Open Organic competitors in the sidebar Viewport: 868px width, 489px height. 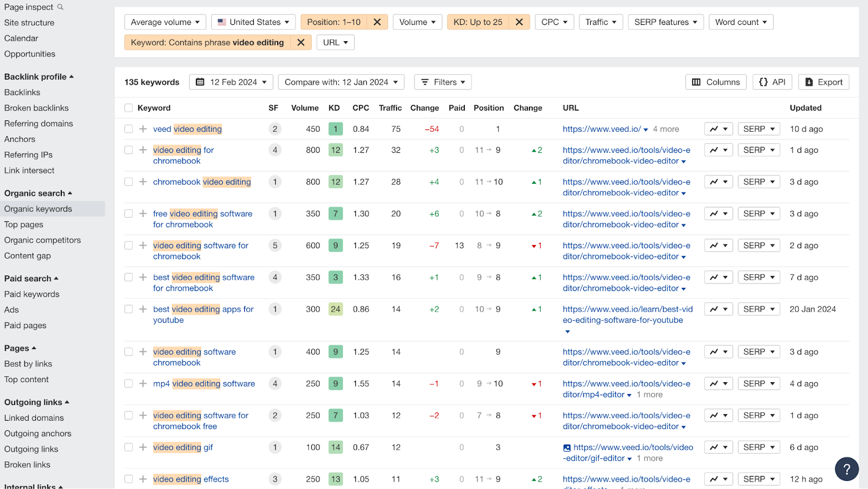pyautogui.click(x=42, y=240)
